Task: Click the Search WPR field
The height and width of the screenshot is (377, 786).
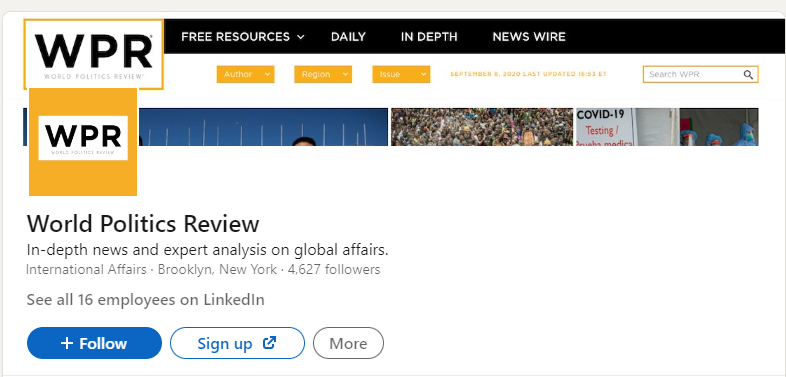Action: point(700,74)
